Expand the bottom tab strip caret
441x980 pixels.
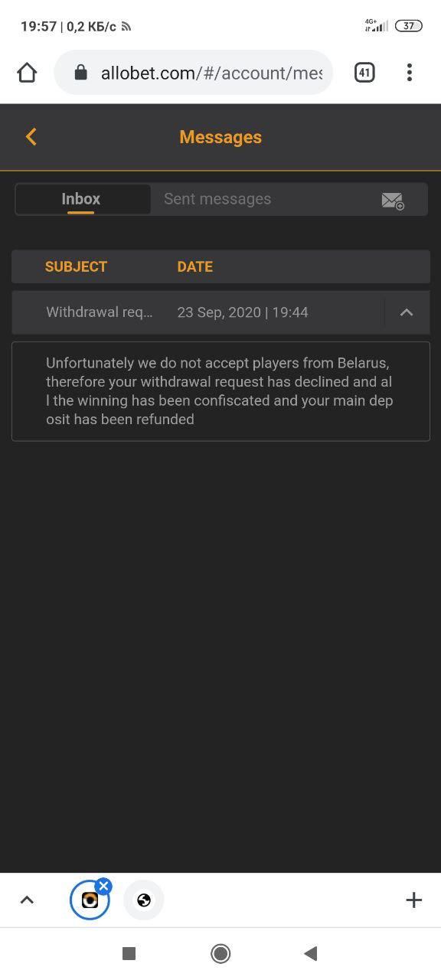click(27, 900)
